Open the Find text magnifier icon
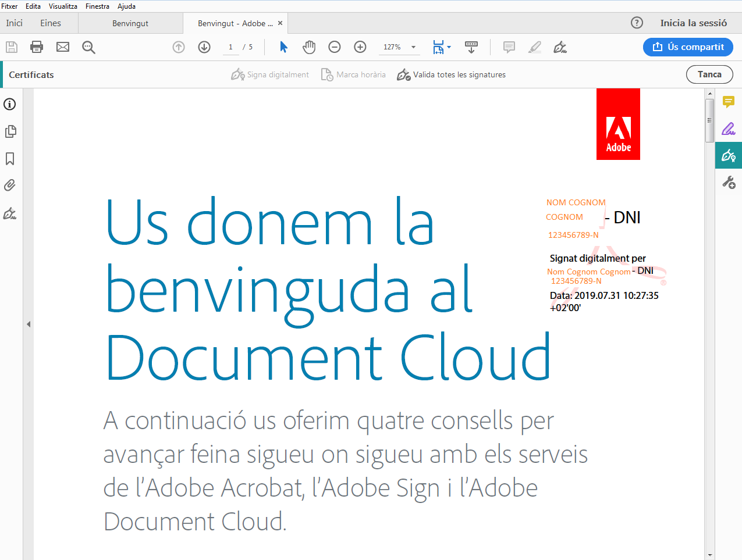The image size is (742, 560). coord(88,47)
